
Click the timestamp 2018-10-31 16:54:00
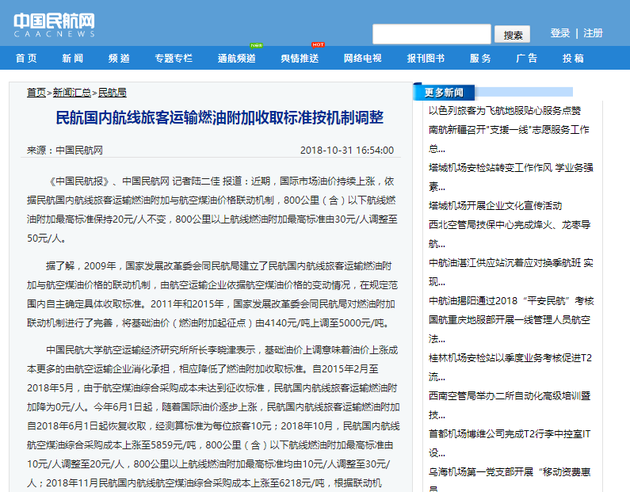coord(347,150)
